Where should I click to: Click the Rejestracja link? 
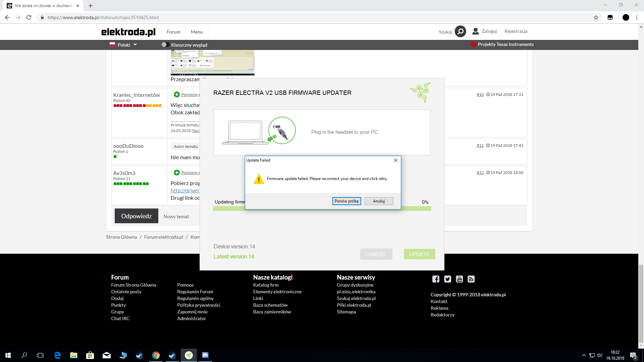(x=516, y=31)
